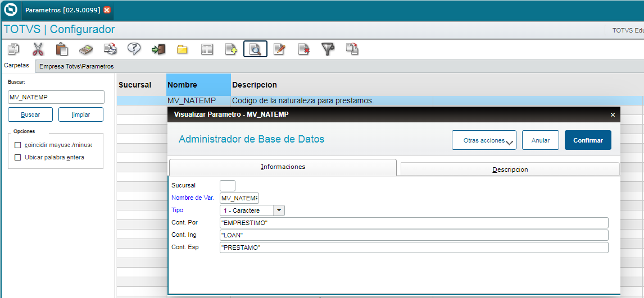Open the Tipo dropdown arrow
This screenshot has width=644, height=298.
tap(279, 210)
